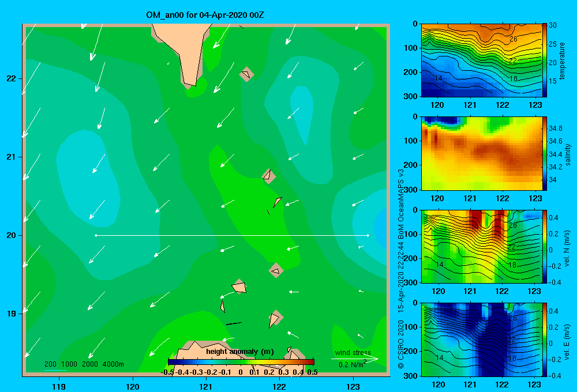Click the "height anomaly (m)" label
Screen dimensions: 577x392
(x=240, y=352)
